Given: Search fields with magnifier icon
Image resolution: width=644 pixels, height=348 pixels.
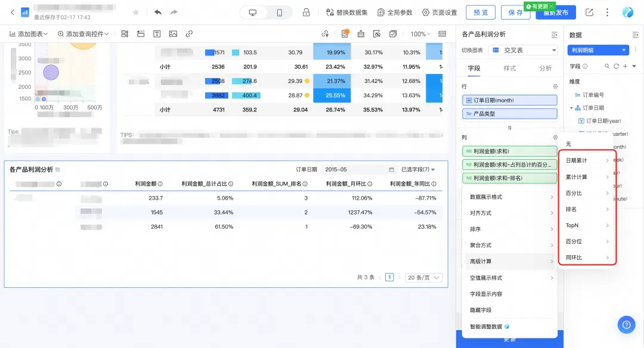Looking at the screenshot, I should [x=607, y=66].
